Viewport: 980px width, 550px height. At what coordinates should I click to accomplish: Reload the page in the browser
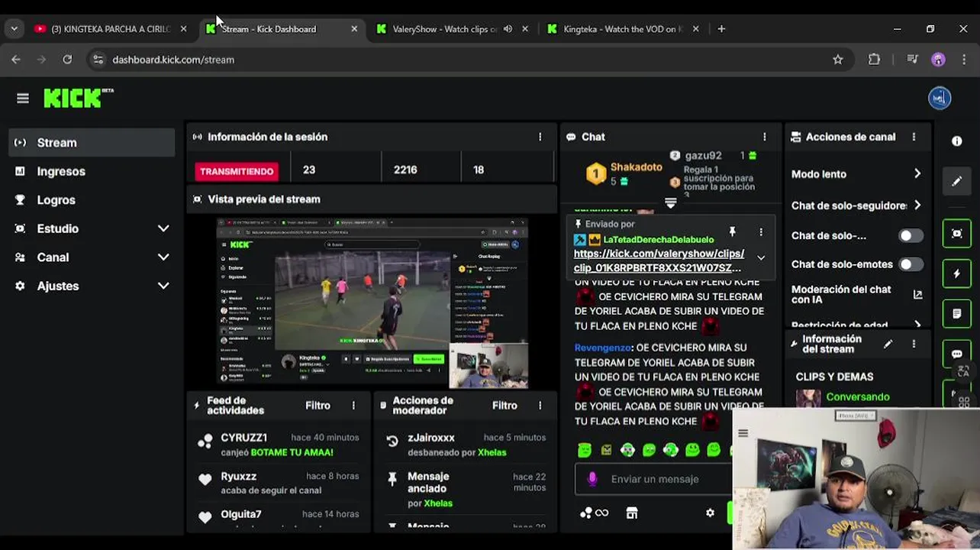coord(67,60)
